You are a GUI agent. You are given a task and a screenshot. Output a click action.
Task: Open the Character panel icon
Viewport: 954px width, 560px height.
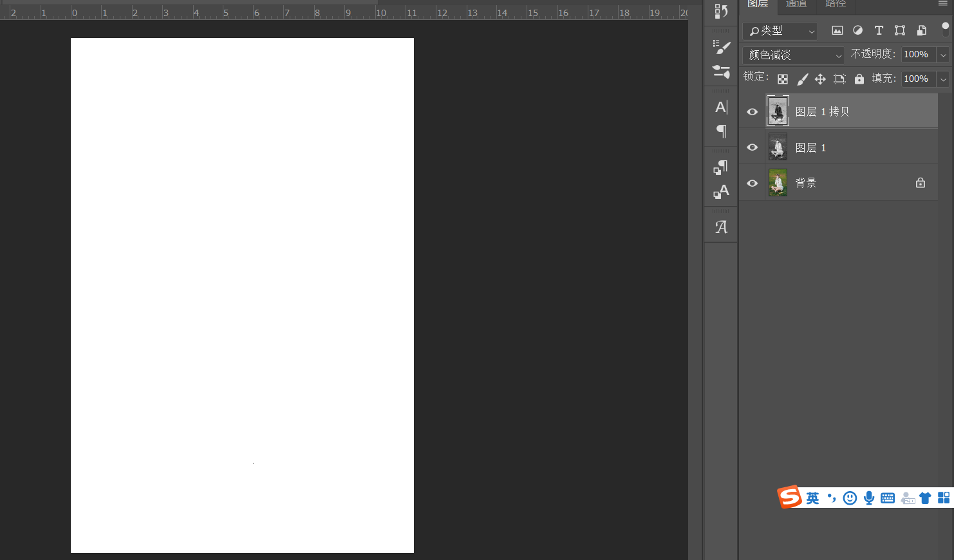pyautogui.click(x=721, y=107)
